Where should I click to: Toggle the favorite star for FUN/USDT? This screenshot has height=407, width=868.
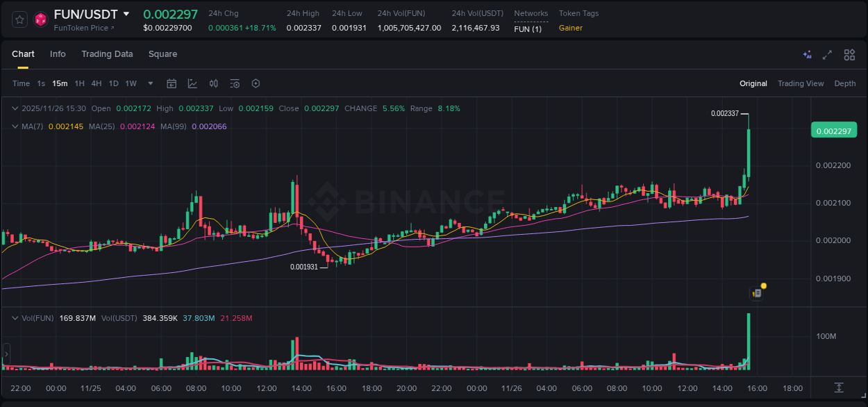[19, 19]
